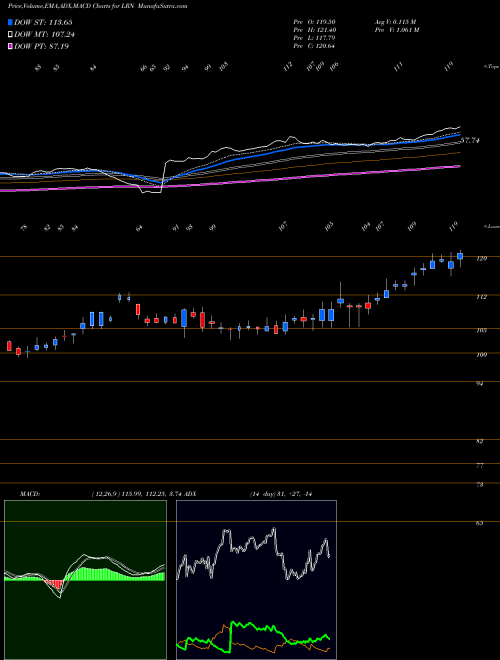Select the 'DOW ST: 113.65' legend text

pos(43,22)
